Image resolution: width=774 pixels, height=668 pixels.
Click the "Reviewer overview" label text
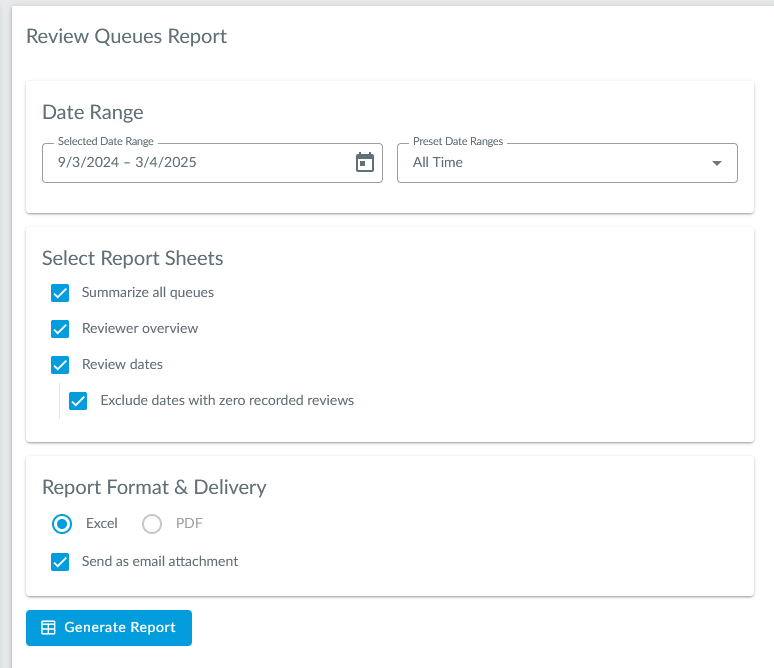(140, 329)
